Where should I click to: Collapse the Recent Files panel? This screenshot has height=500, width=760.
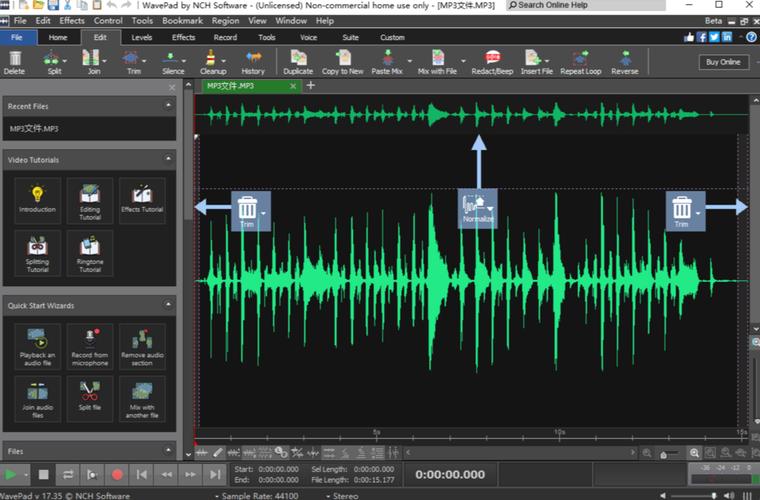click(168, 105)
